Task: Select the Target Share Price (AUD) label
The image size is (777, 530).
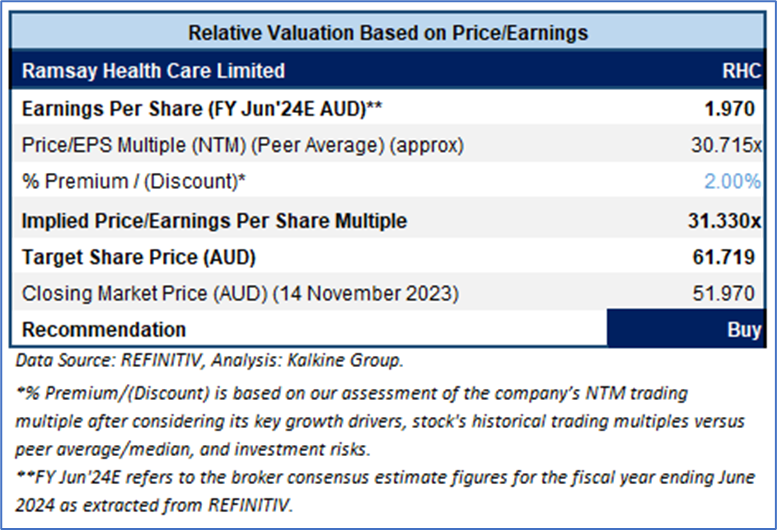Action: [139, 257]
